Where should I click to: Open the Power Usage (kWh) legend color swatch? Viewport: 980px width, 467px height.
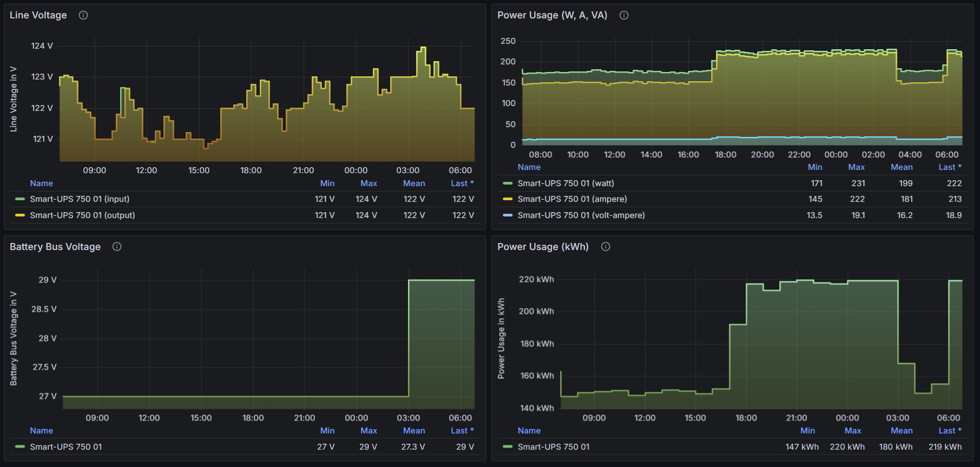[x=508, y=447]
